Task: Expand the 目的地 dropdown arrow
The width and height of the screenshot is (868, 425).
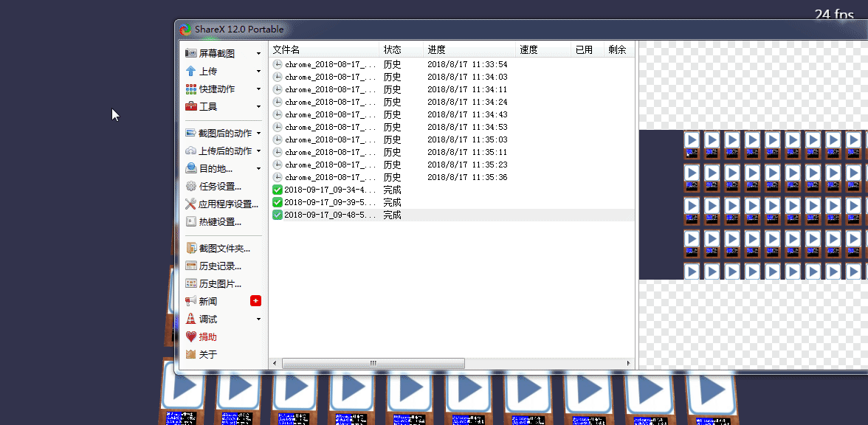Action: [258, 169]
